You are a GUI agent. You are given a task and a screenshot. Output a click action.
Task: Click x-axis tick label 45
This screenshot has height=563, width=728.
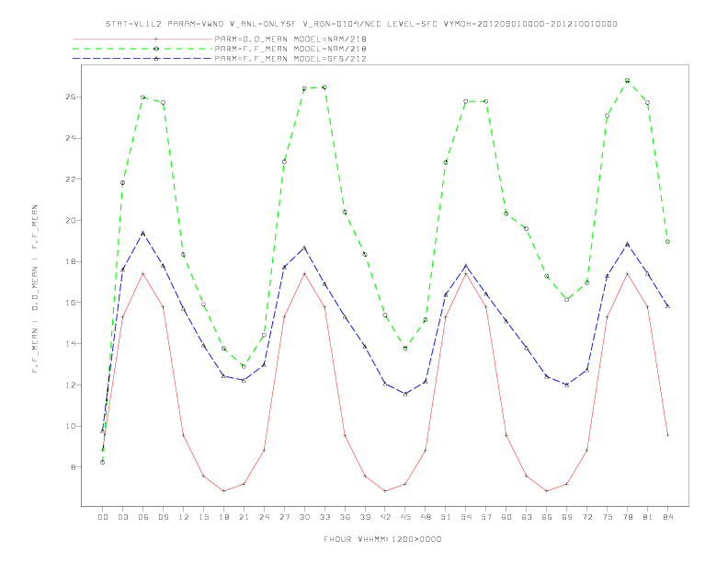click(405, 517)
